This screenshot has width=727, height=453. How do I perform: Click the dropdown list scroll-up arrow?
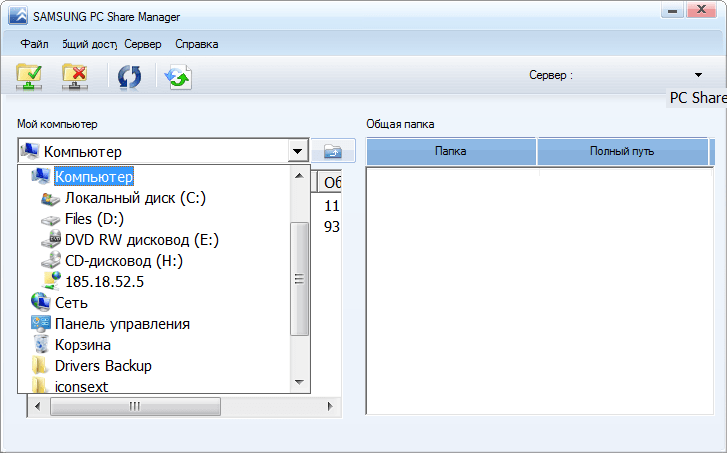click(x=299, y=176)
